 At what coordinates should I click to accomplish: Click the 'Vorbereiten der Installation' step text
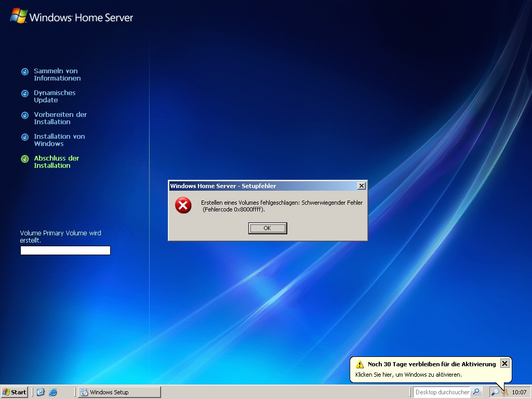tap(60, 118)
